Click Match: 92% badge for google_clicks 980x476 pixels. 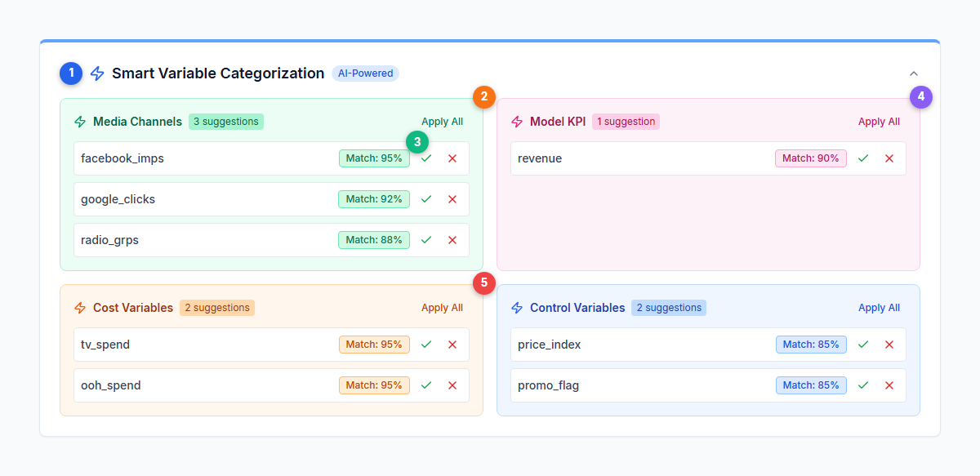point(374,199)
